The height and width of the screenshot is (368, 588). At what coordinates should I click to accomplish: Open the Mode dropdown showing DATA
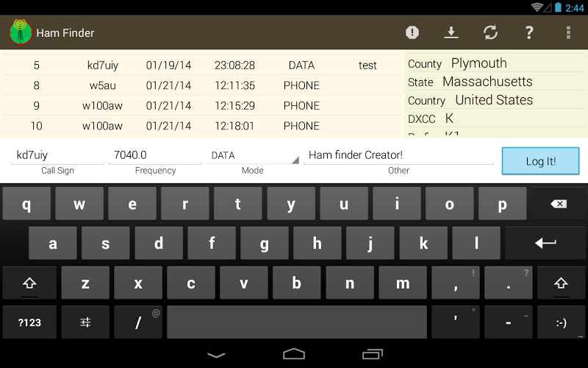(x=252, y=155)
